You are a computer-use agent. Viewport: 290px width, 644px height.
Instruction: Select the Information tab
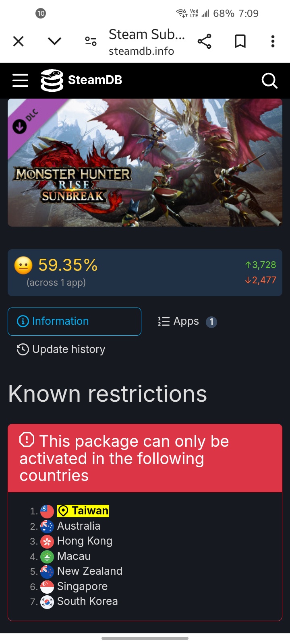(75, 321)
